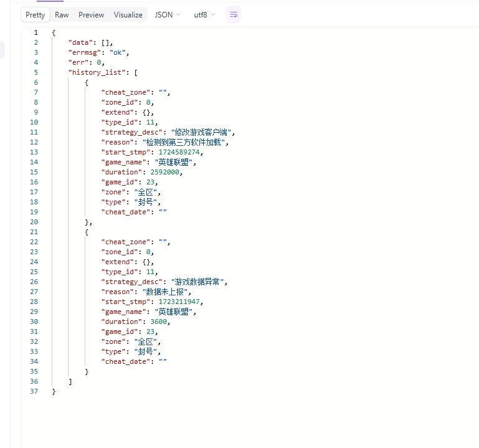The width and height of the screenshot is (479, 448).
Task: Click the "history_list" key text
Action: [97, 72]
